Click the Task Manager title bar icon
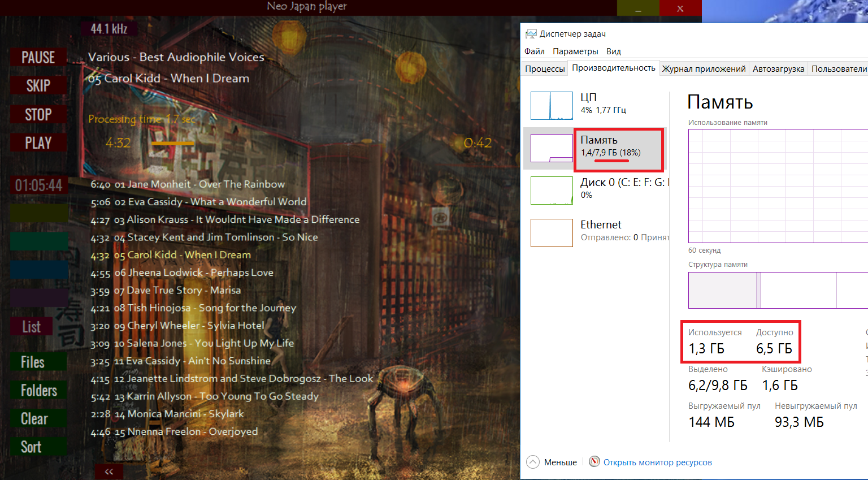This screenshot has height=480, width=868. tap(531, 34)
